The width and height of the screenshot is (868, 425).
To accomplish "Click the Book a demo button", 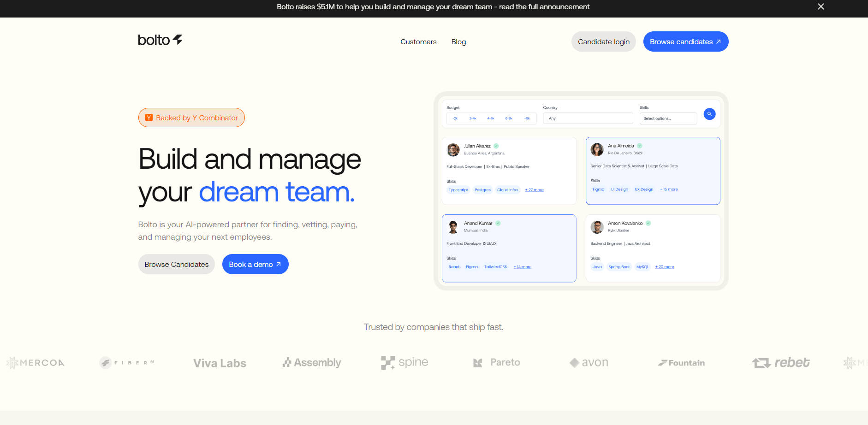I will pos(255,264).
